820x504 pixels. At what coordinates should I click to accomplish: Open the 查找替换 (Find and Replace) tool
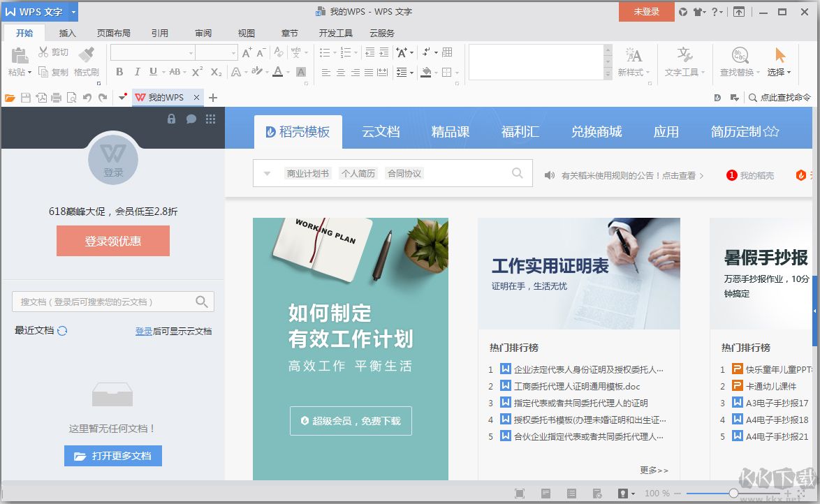(x=738, y=61)
